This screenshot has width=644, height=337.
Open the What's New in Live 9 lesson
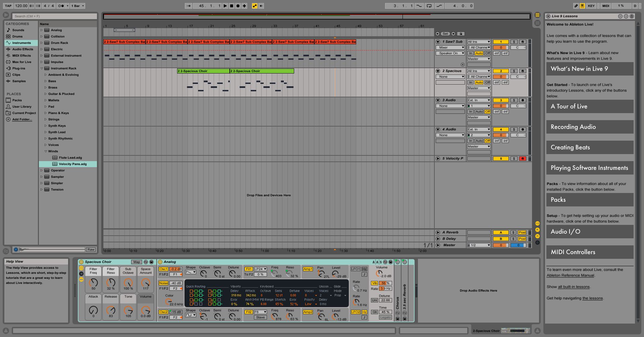pyautogui.click(x=590, y=69)
